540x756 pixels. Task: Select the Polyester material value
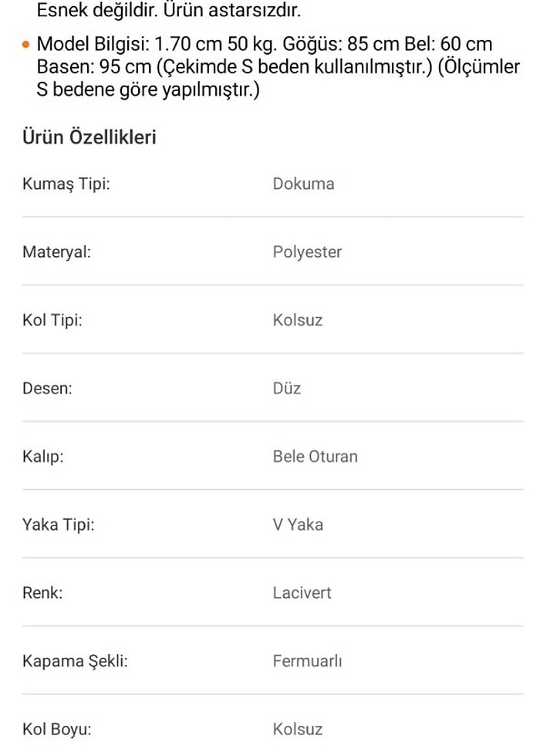coord(307,252)
